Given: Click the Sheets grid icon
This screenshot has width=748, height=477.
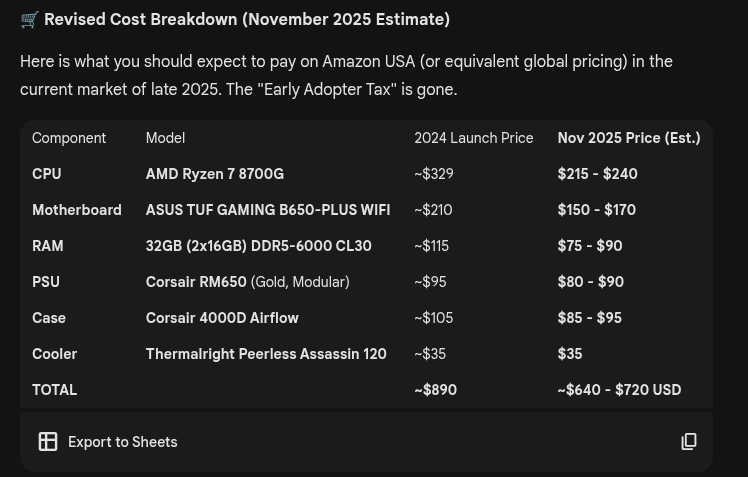Looking at the screenshot, I should point(48,442).
